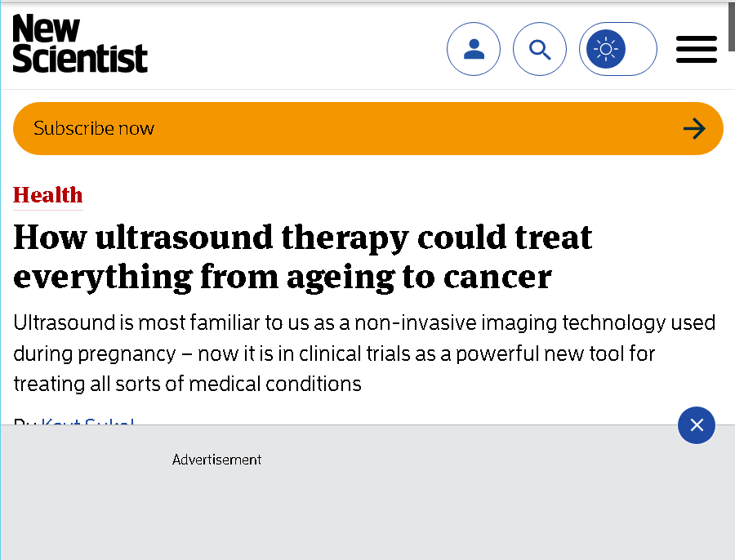735x560 pixels.
Task: Click the grey advertisement banner area
Action: pyautogui.click(x=367, y=492)
